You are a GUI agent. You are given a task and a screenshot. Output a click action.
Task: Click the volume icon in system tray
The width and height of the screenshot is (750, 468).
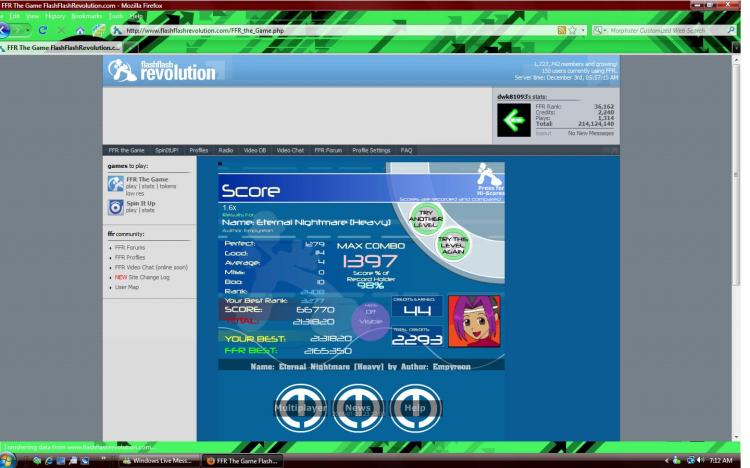coord(701,460)
